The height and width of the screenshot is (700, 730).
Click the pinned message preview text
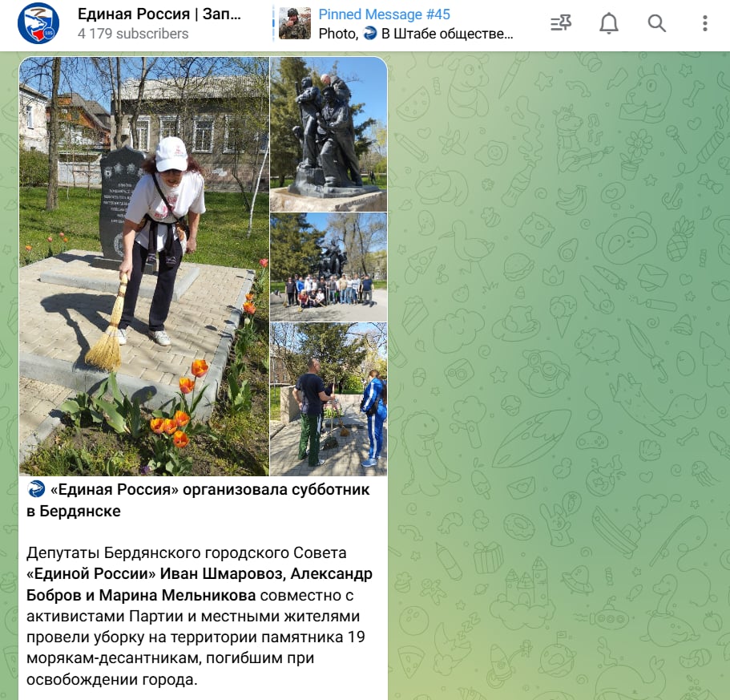pyautogui.click(x=416, y=34)
